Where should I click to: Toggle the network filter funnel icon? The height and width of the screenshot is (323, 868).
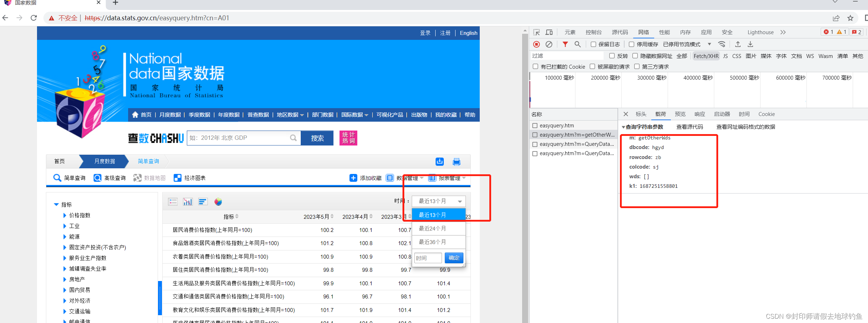click(565, 44)
